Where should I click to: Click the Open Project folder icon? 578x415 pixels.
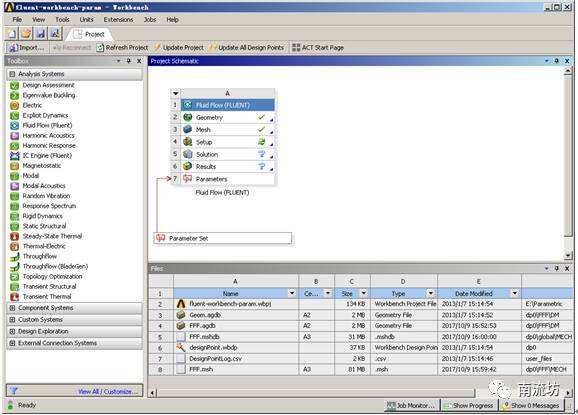click(x=26, y=34)
